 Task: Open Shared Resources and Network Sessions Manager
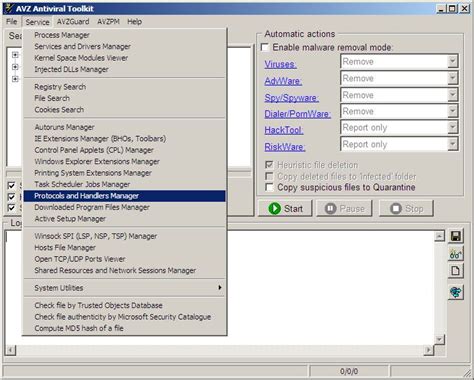[125, 270]
